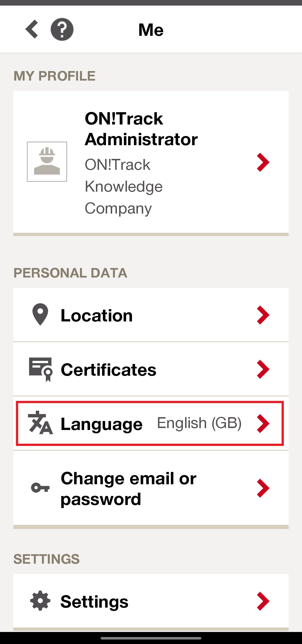Screen dimensions: 302x644
Task: Select the Certificates menu entry
Action: click(151, 369)
